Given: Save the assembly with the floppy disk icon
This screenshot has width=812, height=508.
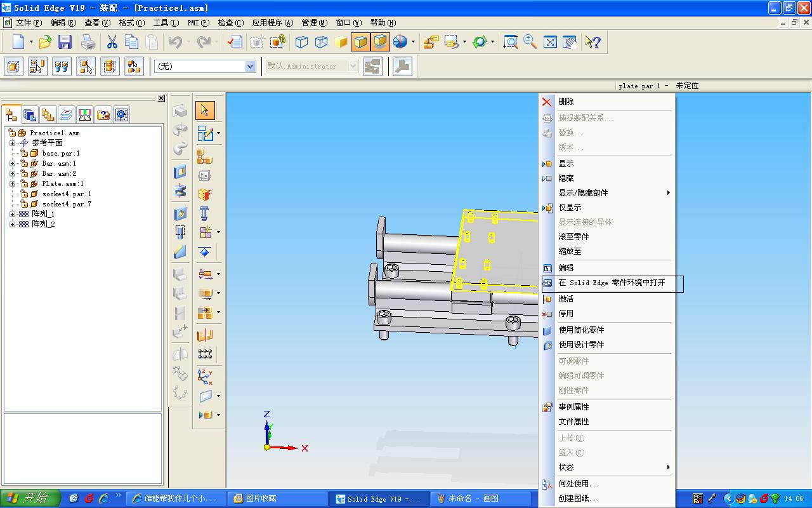Looking at the screenshot, I should (x=65, y=42).
